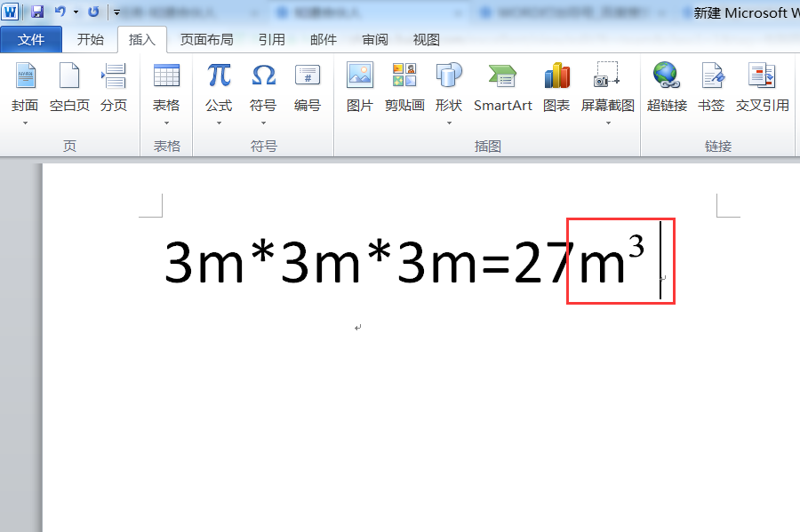
Task: Save the document with the floppy icon
Action: (x=37, y=12)
